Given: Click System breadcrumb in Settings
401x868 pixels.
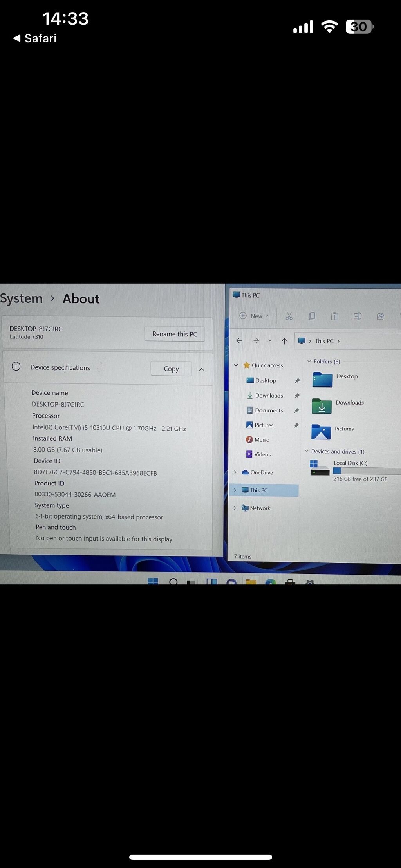Looking at the screenshot, I should [x=21, y=298].
